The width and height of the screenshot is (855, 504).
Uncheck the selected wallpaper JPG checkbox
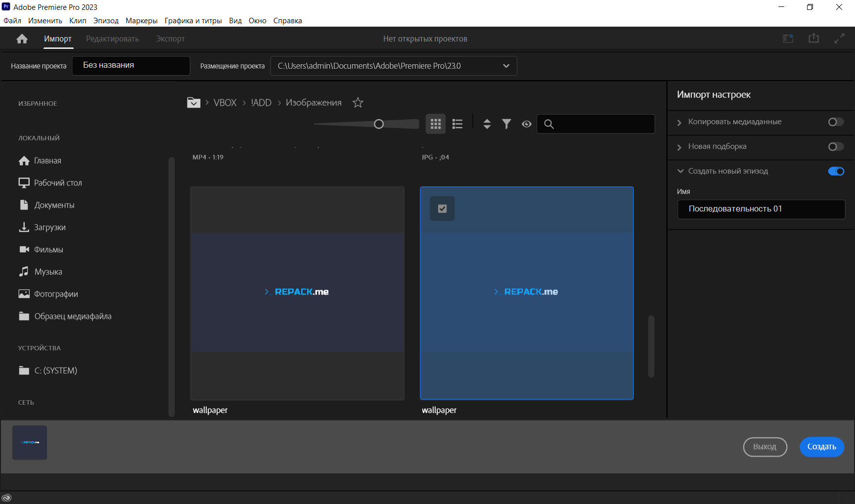tap(443, 209)
